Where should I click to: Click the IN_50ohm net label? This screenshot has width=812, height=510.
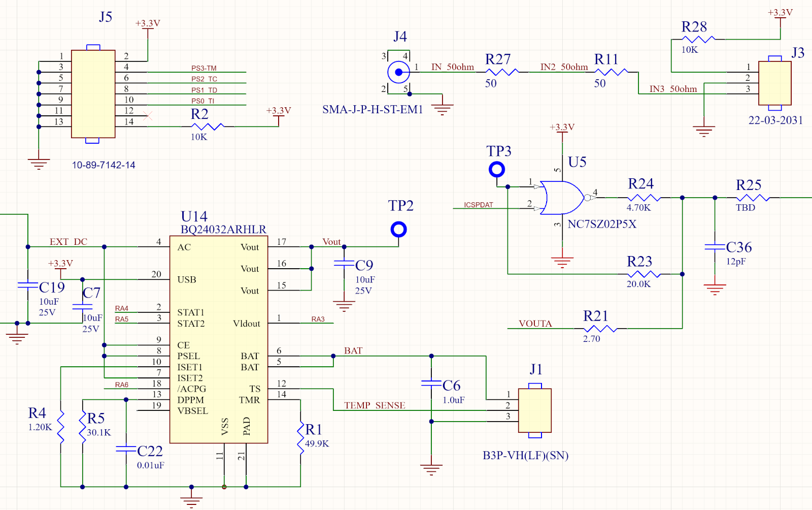(453, 67)
